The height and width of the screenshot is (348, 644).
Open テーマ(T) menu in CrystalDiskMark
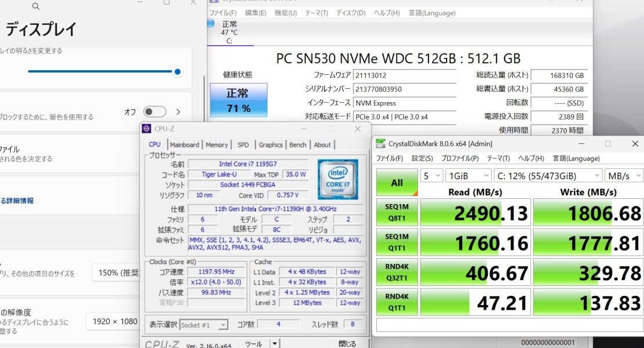pos(498,158)
